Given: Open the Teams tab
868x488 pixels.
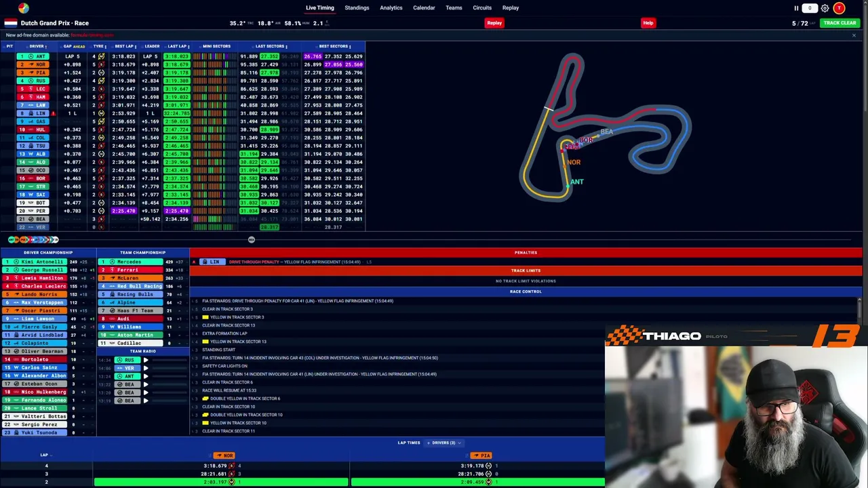Looking at the screenshot, I should [454, 8].
